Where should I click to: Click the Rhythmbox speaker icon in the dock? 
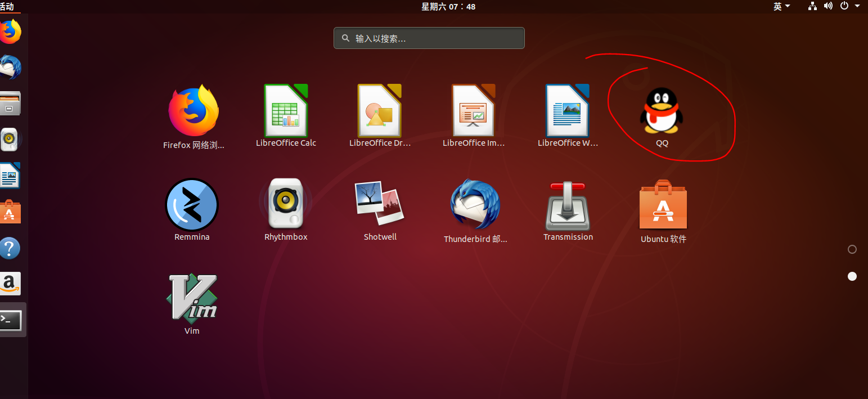click(x=9, y=140)
